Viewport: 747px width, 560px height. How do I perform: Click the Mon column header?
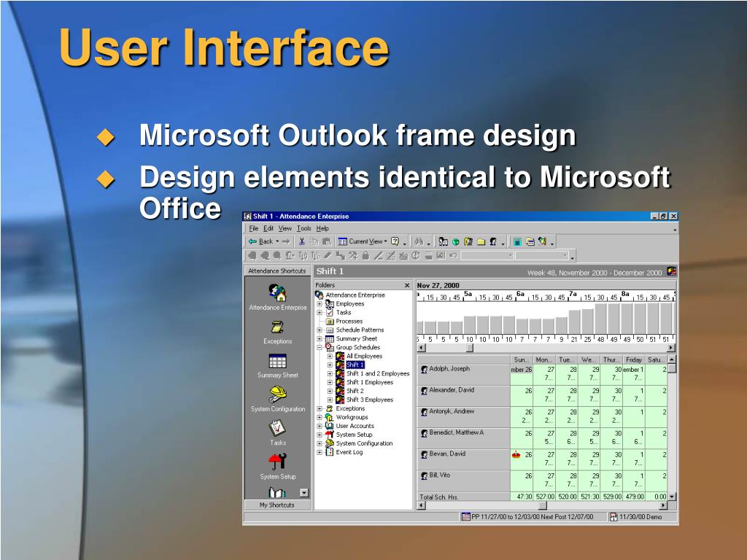[x=544, y=360]
